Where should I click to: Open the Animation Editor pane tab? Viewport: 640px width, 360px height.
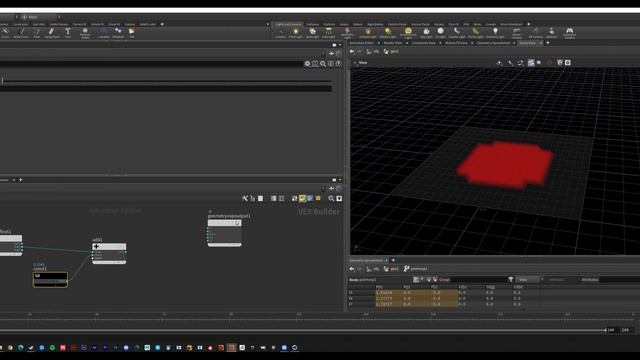point(362,43)
